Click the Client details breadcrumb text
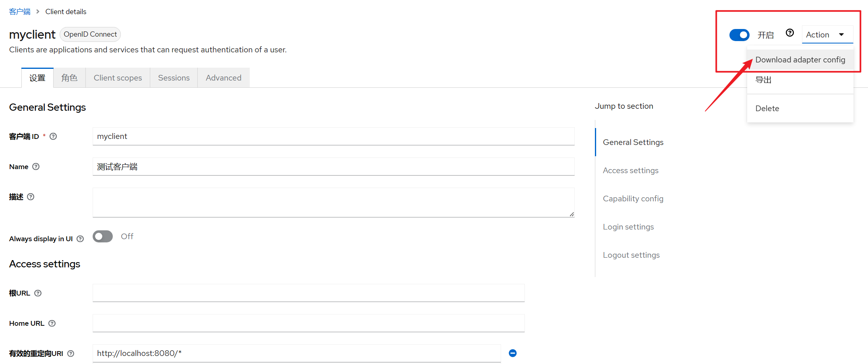 click(66, 12)
